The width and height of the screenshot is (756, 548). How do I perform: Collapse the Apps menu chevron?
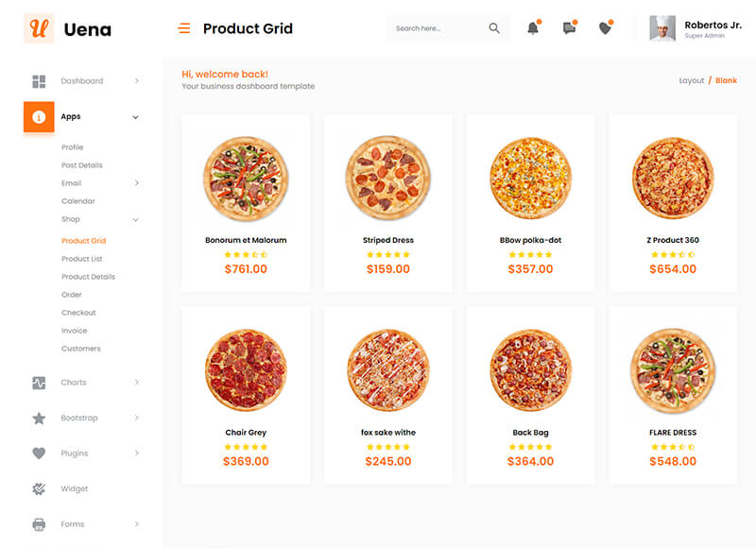[x=135, y=117]
